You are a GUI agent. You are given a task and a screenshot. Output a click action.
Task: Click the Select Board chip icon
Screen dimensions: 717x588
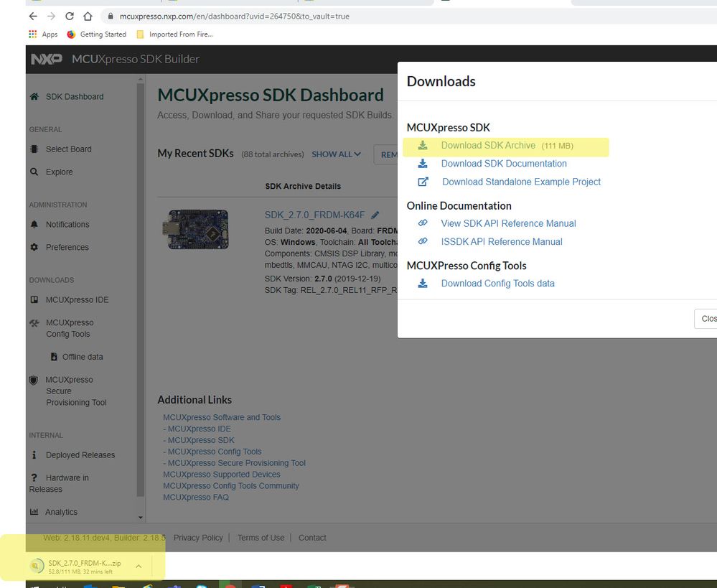click(34, 149)
